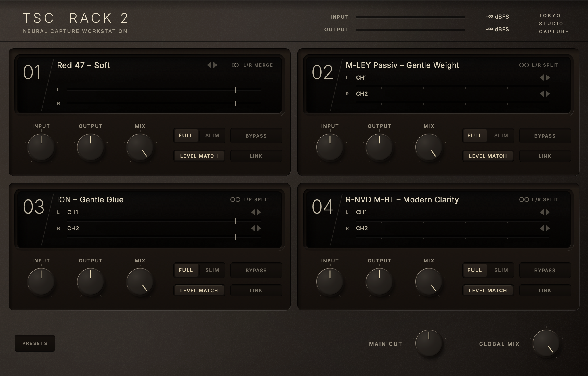Click previous arrow for CH1 in slot 03
The width and height of the screenshot is (588, 376).
253,212
